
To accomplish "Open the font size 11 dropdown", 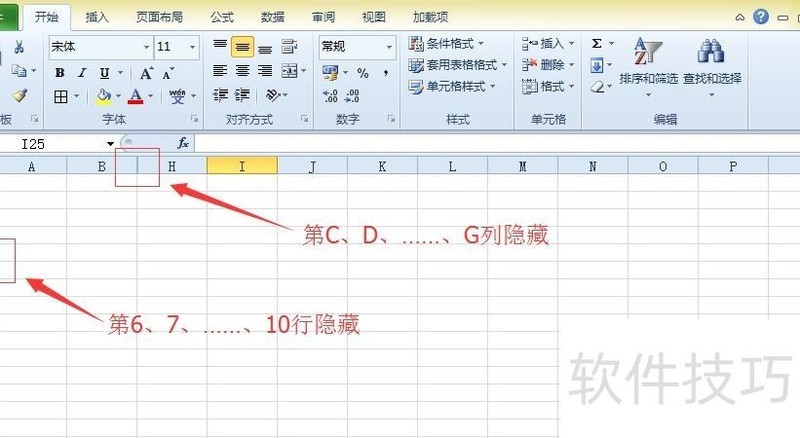I will 192,47.
